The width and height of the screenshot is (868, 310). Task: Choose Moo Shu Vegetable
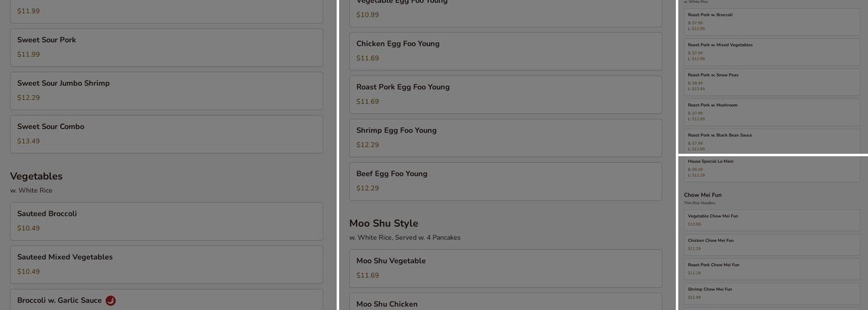(x=505, y=268)
